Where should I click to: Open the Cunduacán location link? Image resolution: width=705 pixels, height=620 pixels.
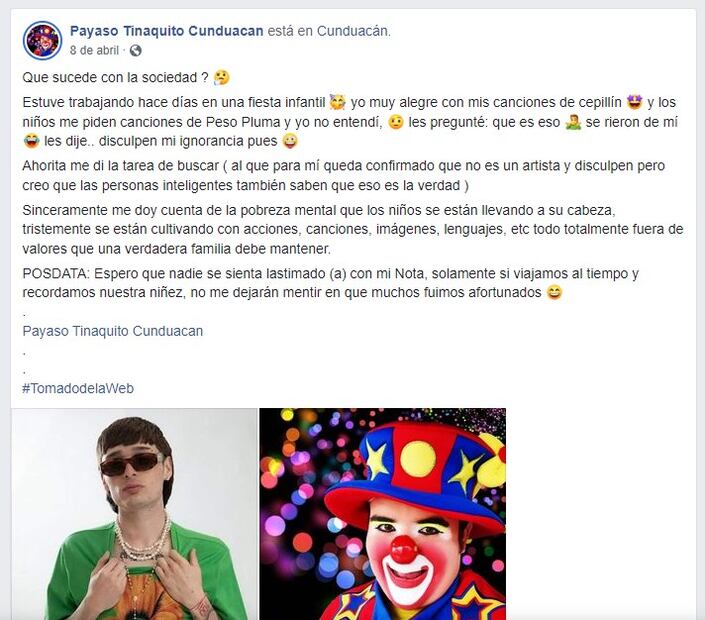(x=352, y=31)
